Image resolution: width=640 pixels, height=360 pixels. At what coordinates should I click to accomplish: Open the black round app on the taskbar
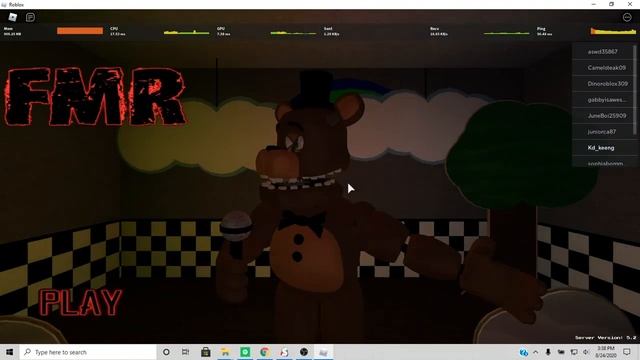pyautogui.click(x=304, y=352)
